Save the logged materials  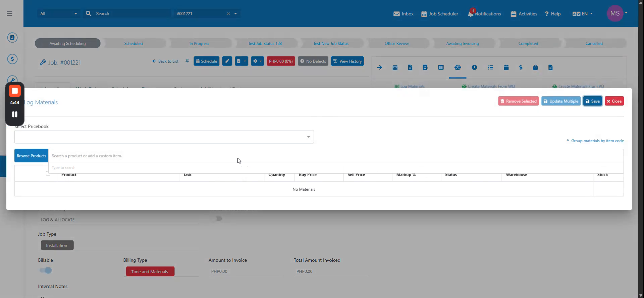tap(593, 101)
